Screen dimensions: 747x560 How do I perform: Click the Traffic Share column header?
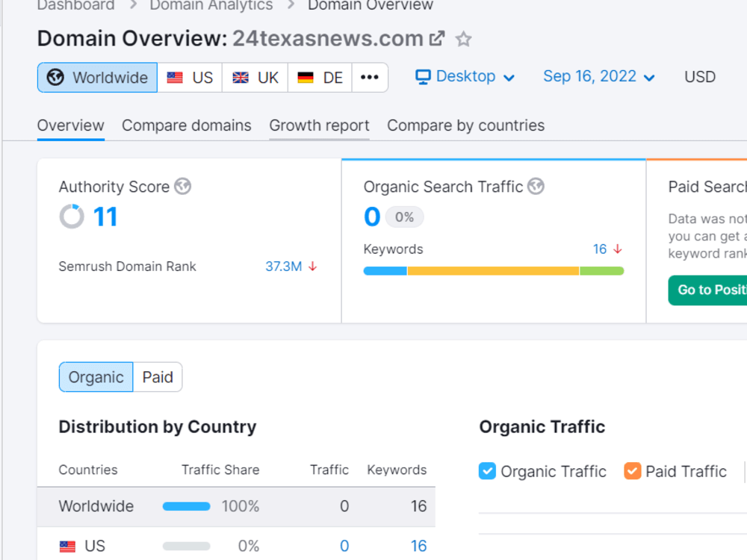coord(220,470)
